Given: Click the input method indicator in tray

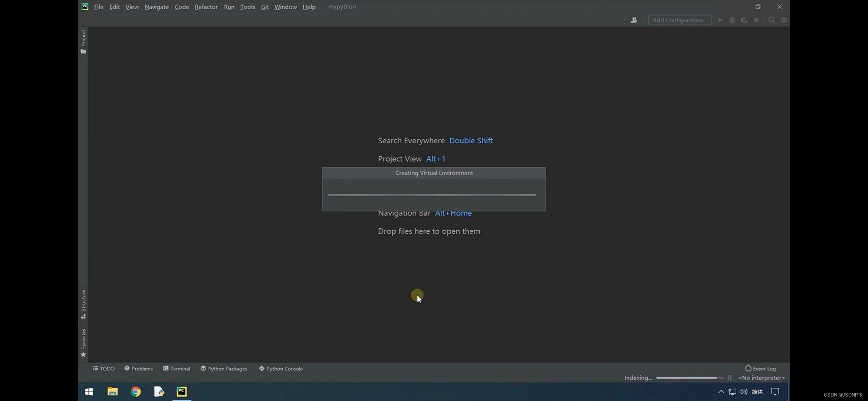Looking at the screenshot, I should click(x=757, y=392).
